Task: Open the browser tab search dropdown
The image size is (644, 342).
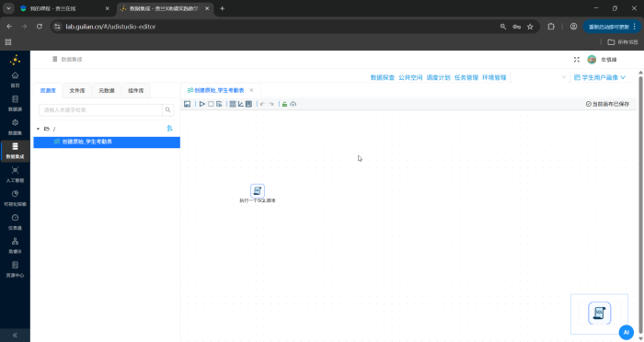Action: tap(8, 8)
